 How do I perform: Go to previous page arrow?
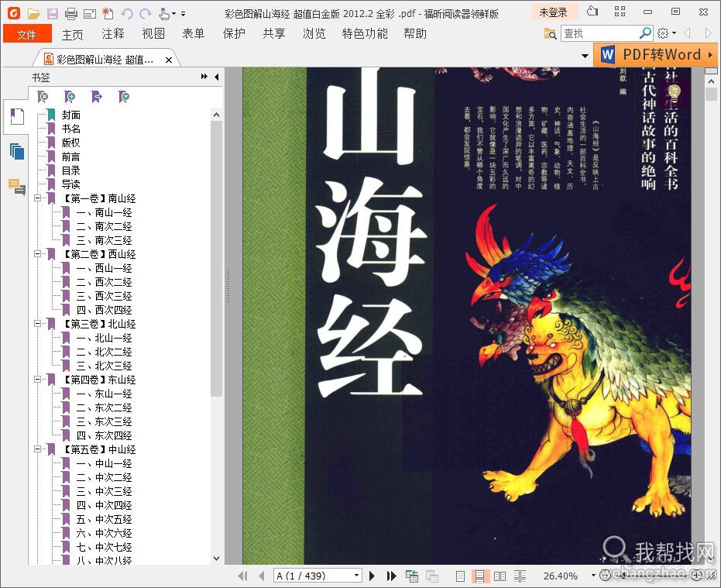pyautogui.click(x=261, y=576)
